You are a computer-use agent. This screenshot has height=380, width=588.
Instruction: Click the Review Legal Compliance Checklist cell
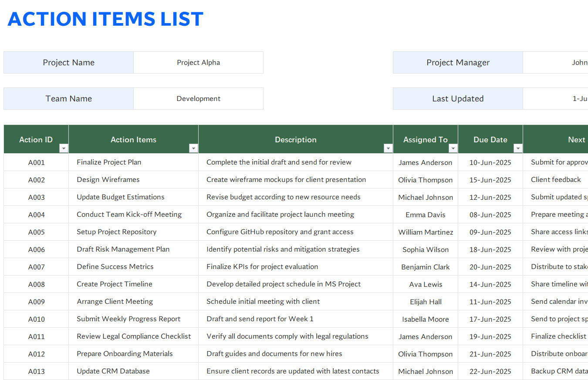pos(133,336)
